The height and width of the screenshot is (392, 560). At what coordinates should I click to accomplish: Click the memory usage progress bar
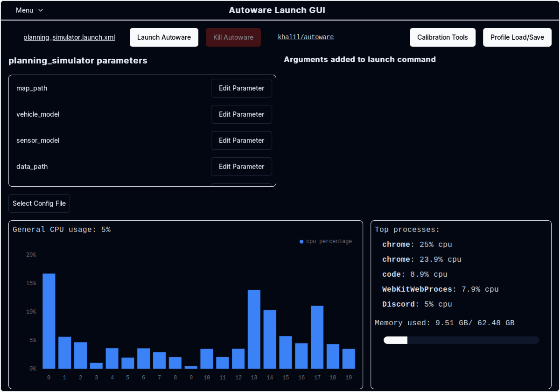coord(461,340)
